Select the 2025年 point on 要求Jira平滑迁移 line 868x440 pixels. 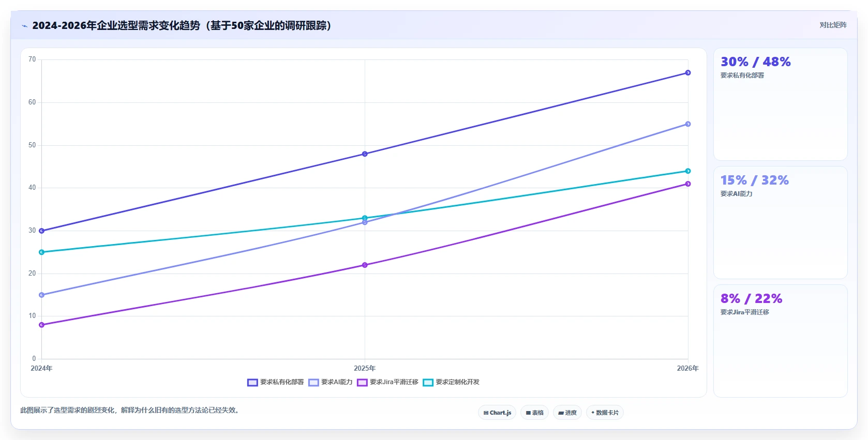[365, 265]
